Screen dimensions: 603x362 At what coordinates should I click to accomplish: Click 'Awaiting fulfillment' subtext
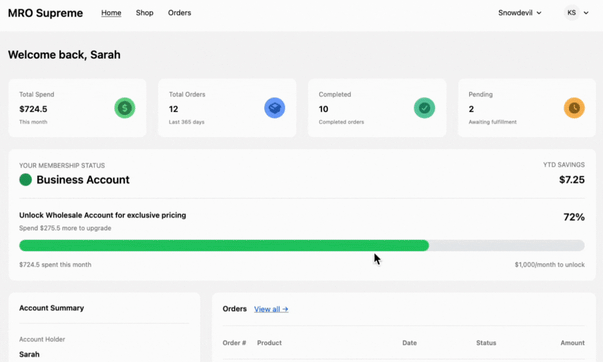pyautogui.click(x=493, y=122)
